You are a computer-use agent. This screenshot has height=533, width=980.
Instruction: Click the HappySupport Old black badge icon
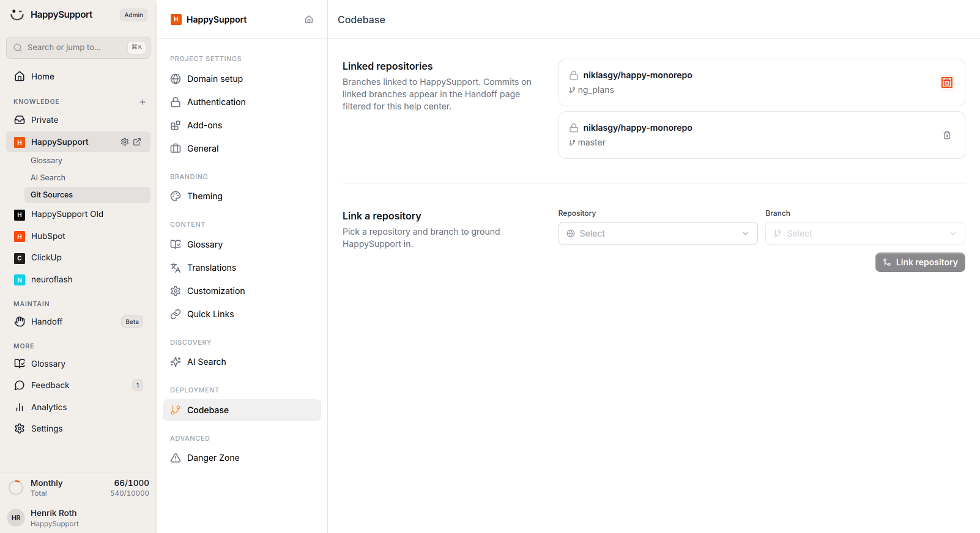pyautogui.click(x=20, y=215)
